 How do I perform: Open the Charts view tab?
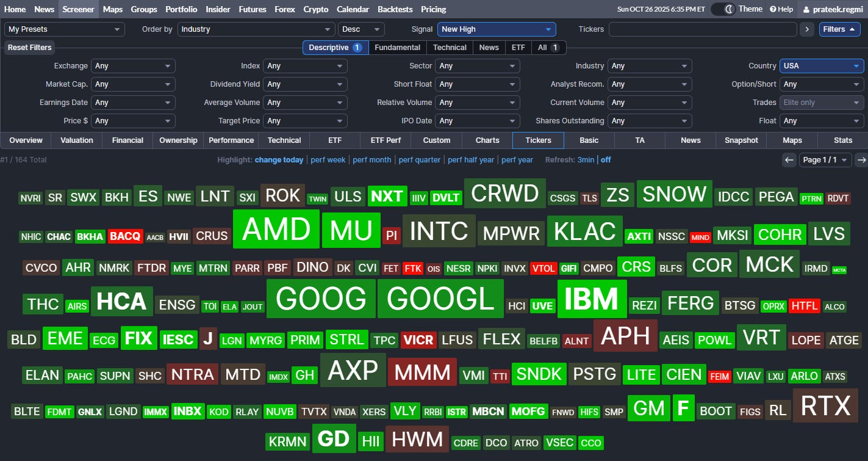[x=487, y=140]
